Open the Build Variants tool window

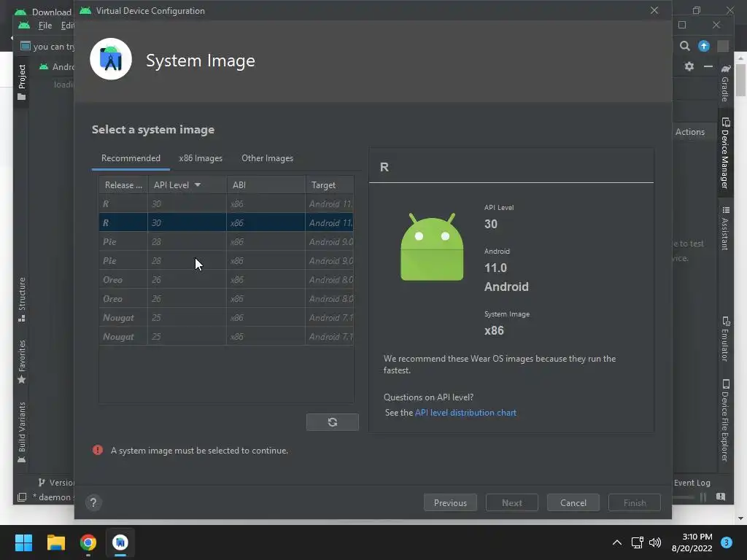(21, 432)
